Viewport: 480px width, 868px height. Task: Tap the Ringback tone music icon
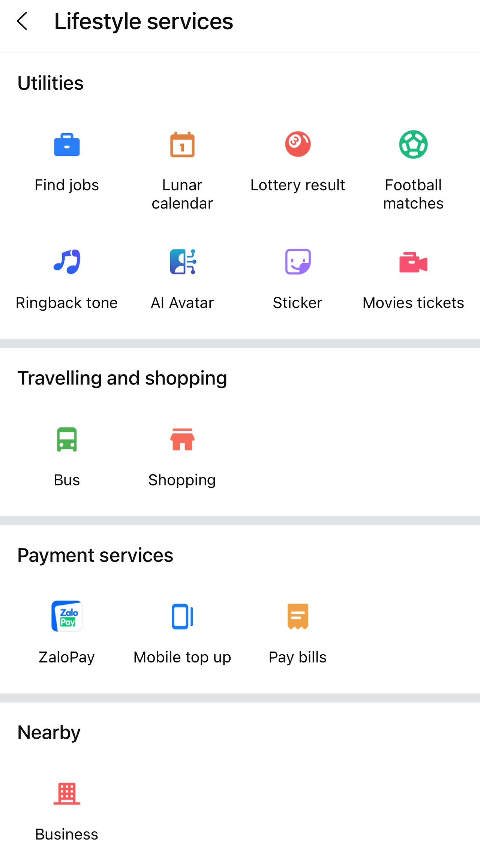(67, 262)
